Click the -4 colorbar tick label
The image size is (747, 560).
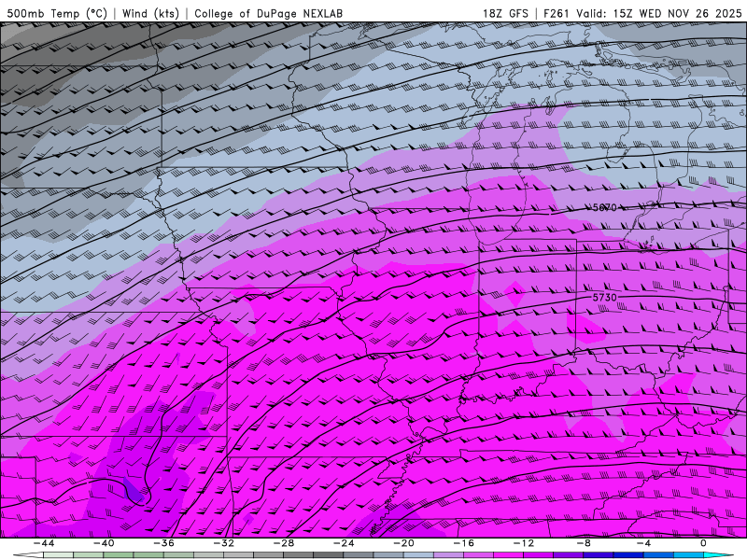643,543
